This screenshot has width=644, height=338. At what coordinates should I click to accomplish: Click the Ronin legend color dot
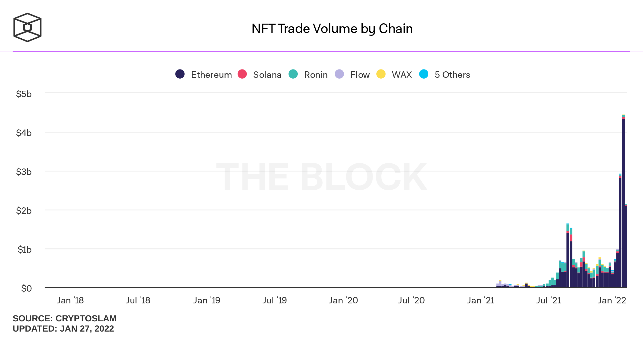coord(293,74)
